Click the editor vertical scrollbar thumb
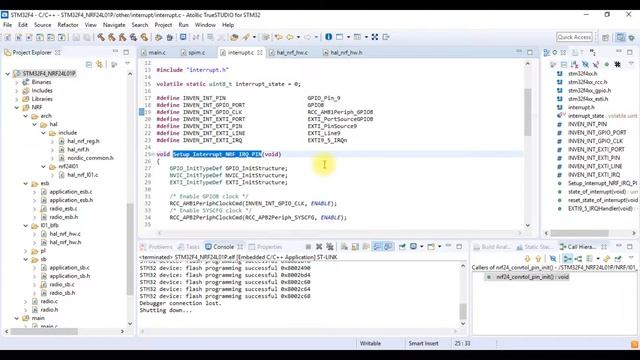640x360 pixels. pyautogui.click(x=528, y=112)
